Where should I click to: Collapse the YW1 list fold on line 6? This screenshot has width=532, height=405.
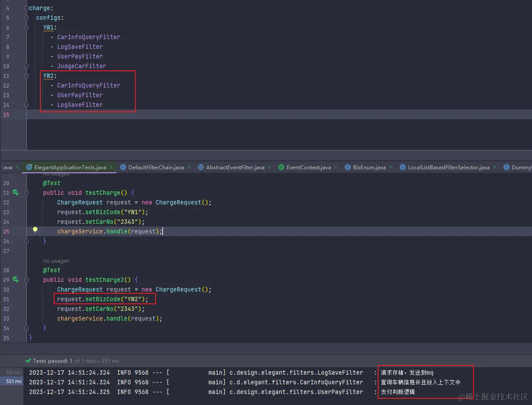coord(27,27)
